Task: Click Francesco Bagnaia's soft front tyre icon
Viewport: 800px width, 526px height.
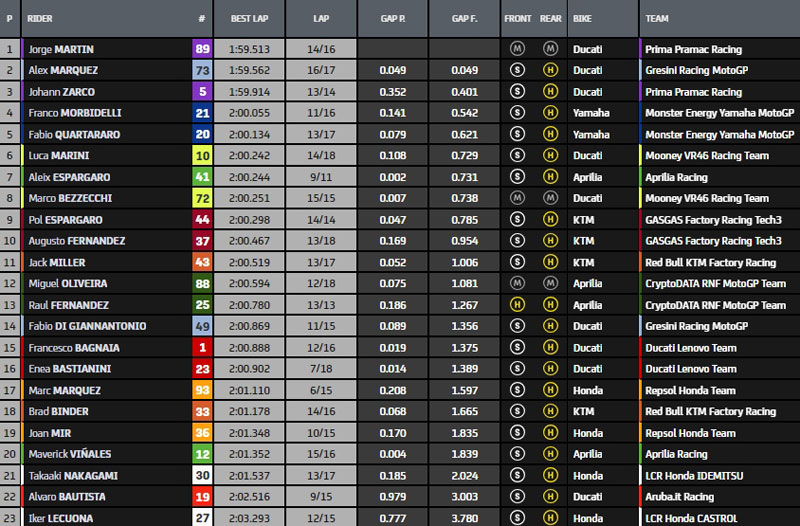Action: pyautogui.click(x=517, y=348)
